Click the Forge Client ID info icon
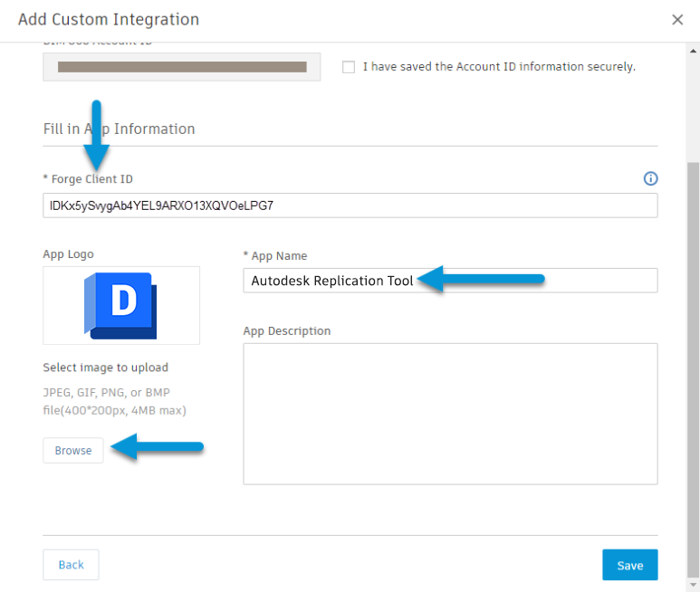 (649, 178)
